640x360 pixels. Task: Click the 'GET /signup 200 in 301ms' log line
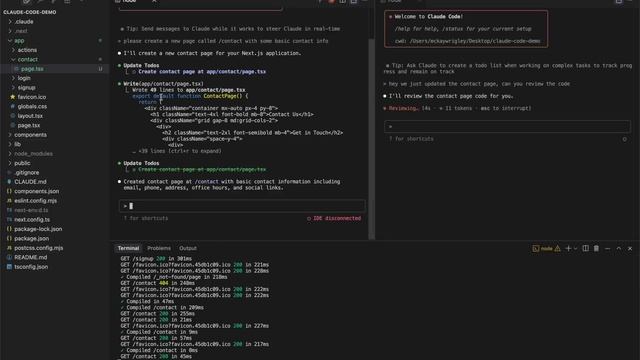(156, 258)
